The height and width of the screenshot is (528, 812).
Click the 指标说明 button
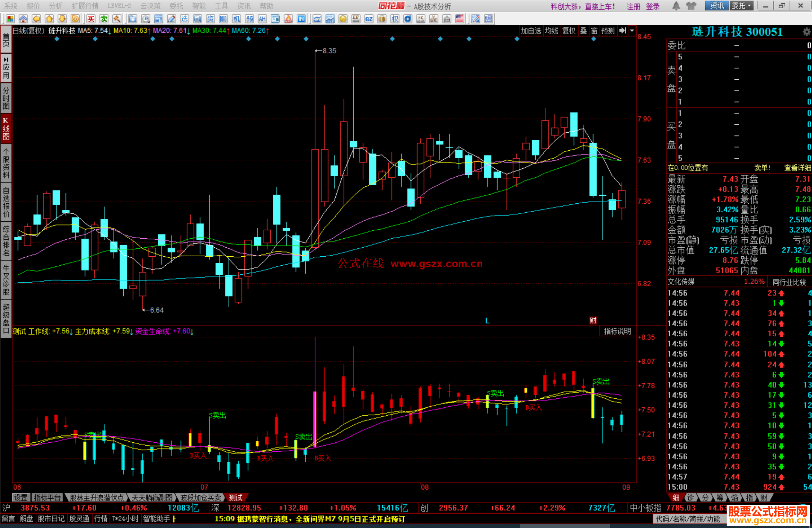(x=617, y=331)
